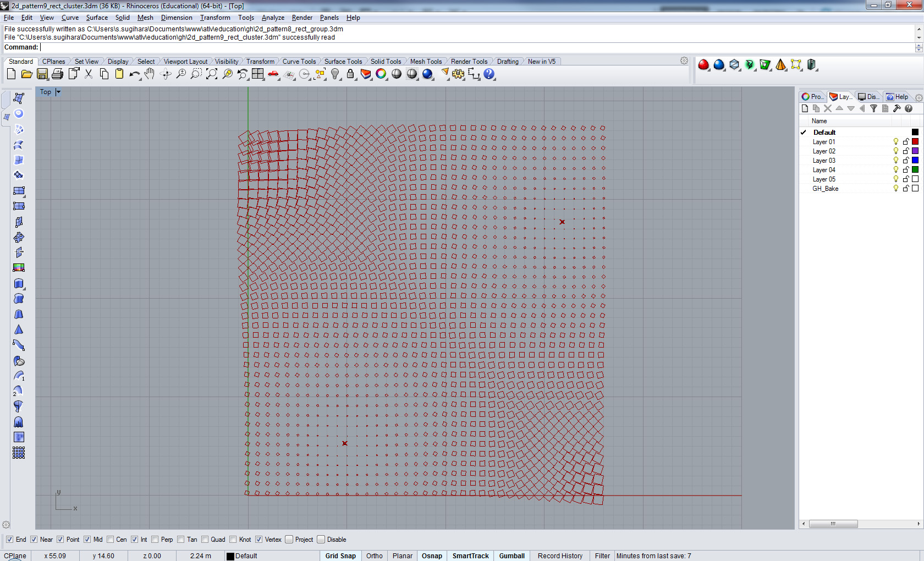924x561 pixels.
Task: Click the Zoom Extents icon
Action: coord(212,74)
